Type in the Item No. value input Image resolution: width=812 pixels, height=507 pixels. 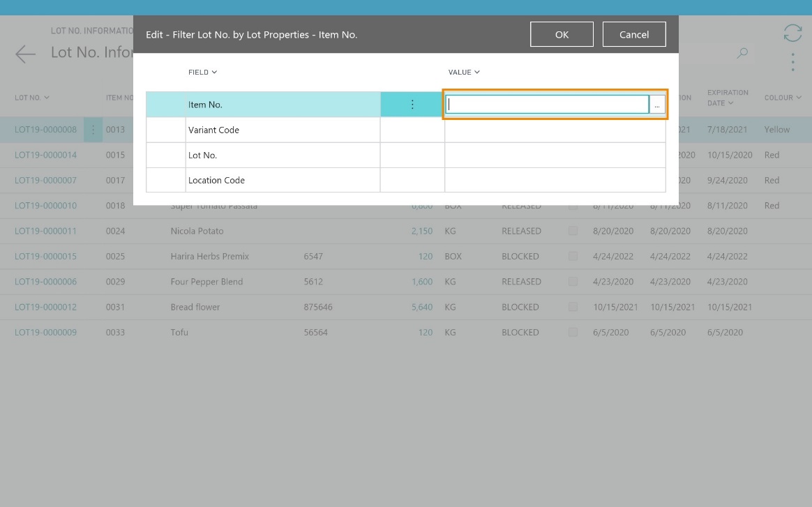tap(548, 105)
